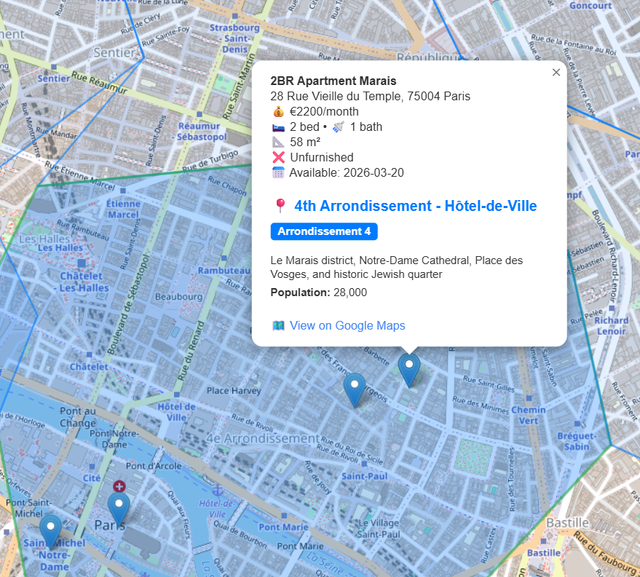Click the Richard Lenoir station label
The width and height of the screenshot is (640, 577).
click(x=611, y=326)
